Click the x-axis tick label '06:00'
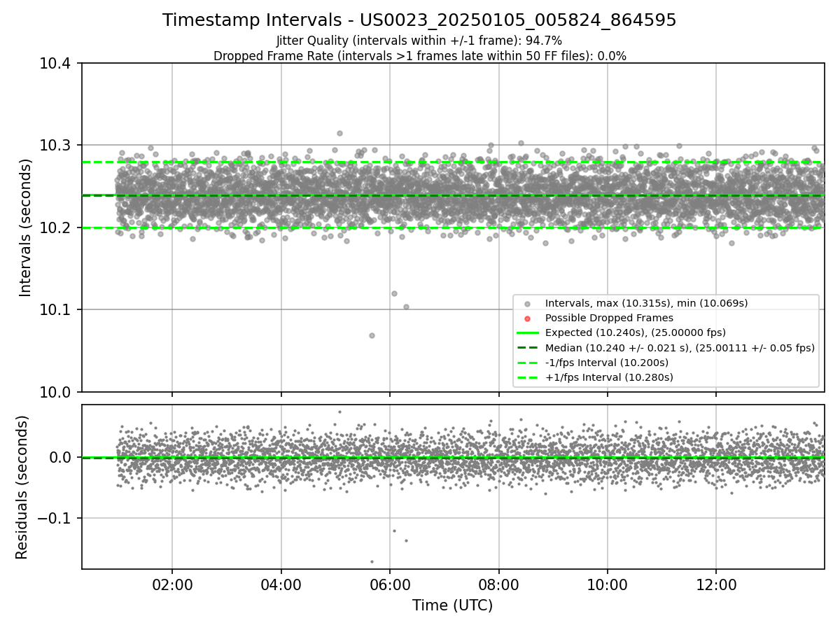Viewport: 840px width, 630px height. 390,585
